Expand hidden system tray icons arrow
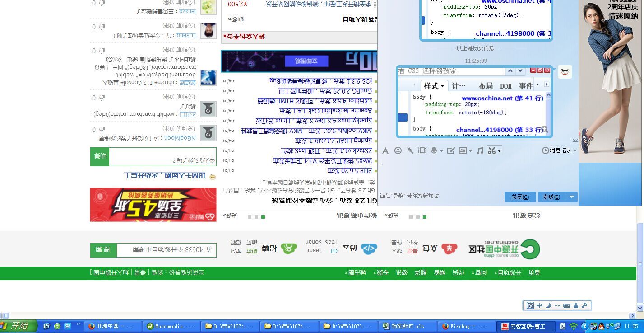The width and height of the screenshot is (644, 333). [x=584, y=326]
